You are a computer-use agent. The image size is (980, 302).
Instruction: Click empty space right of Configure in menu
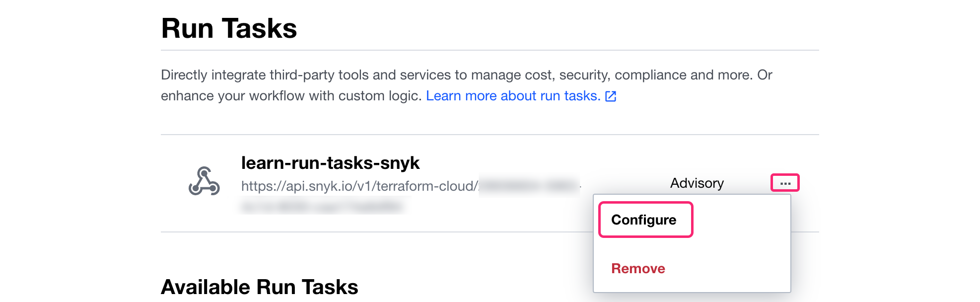740,220
